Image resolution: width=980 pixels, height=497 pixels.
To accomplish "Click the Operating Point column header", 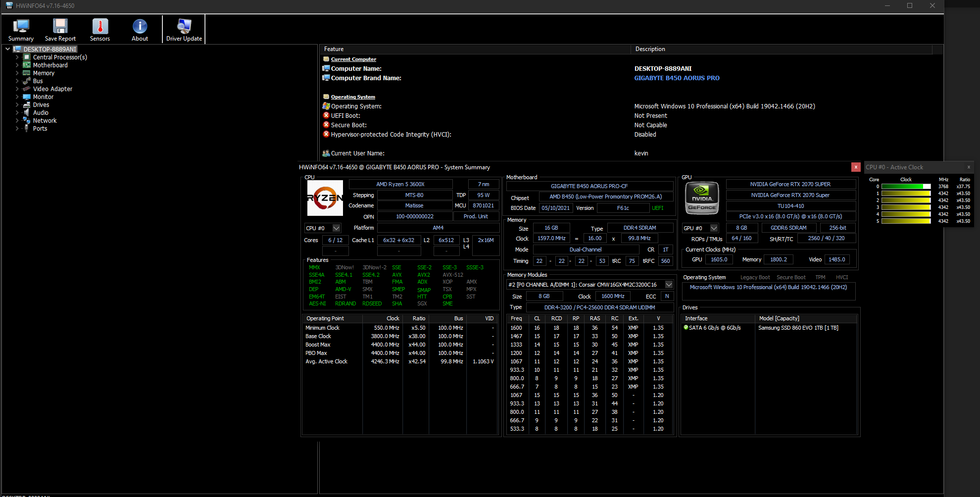I will [x=332, y=318].
